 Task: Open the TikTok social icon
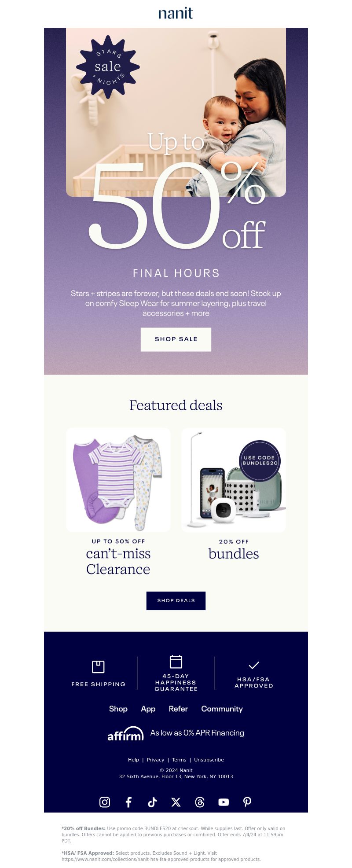coord(152,802)
